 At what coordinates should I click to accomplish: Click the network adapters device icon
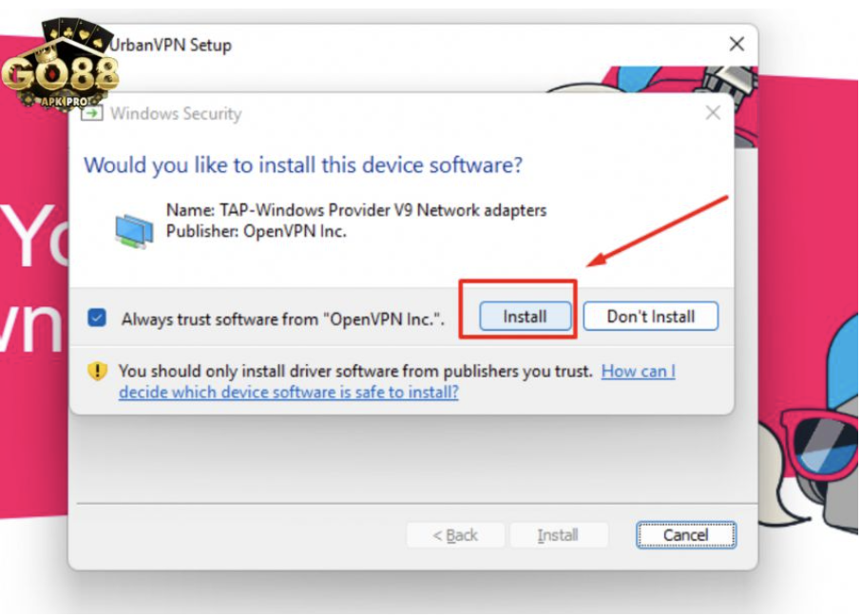134,229
